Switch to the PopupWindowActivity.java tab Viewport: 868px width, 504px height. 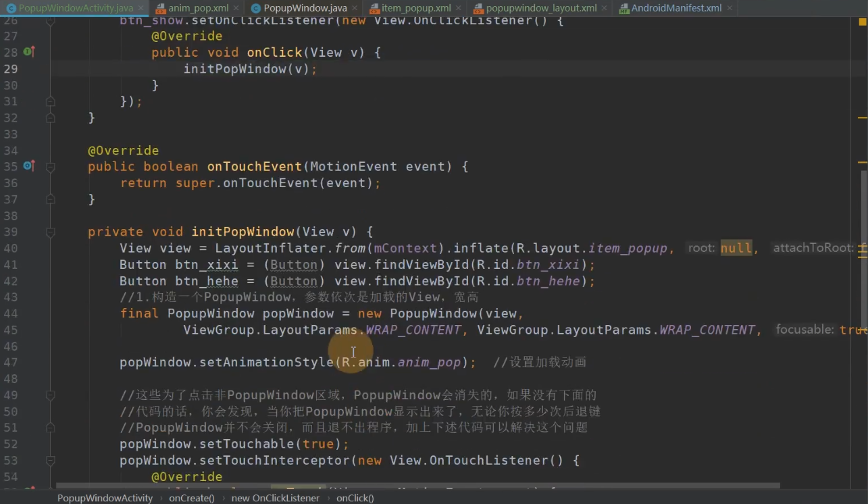click(76, 8)
